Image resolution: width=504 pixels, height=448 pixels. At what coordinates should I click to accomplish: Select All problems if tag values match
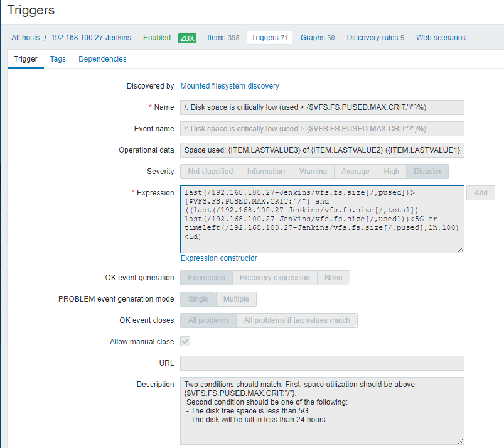pyautogui.click(x=297, y=320)
